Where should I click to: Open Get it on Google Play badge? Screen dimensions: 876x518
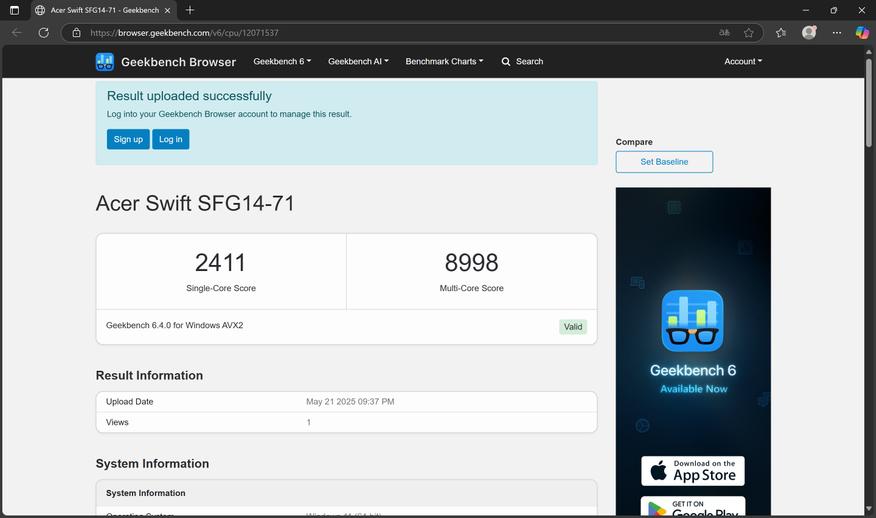coord(693,506)
